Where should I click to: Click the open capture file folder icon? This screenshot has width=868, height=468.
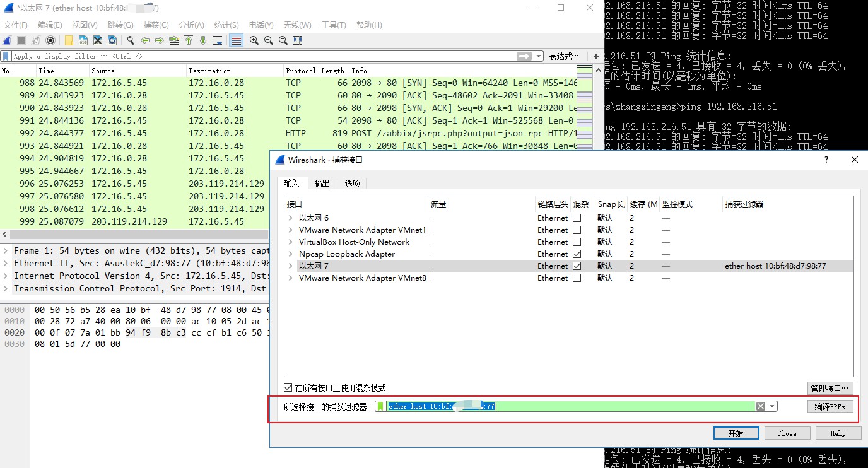pyautogui.click(x=69, y=40)
